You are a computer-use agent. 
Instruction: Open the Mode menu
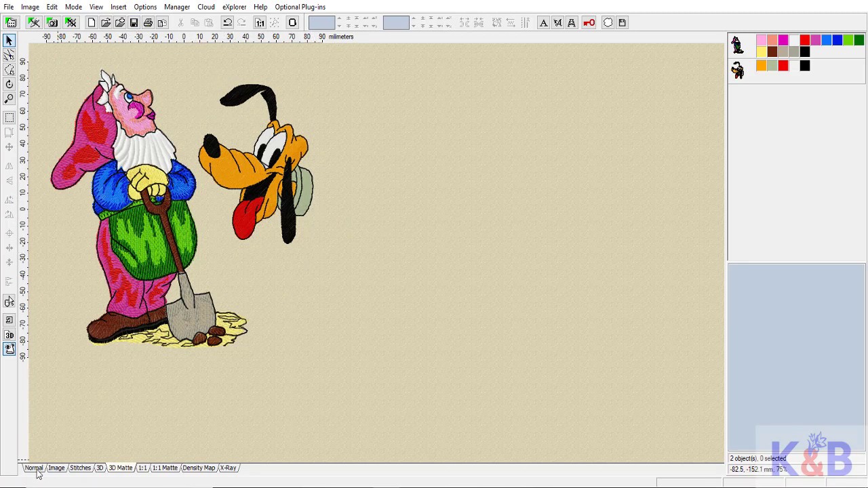(73, 7)
